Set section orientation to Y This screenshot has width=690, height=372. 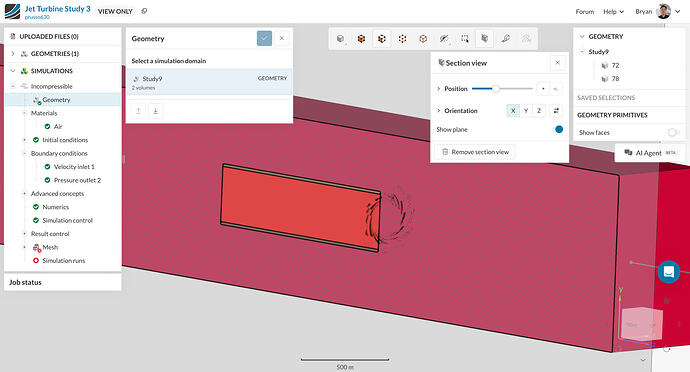[x=526, y=110]
